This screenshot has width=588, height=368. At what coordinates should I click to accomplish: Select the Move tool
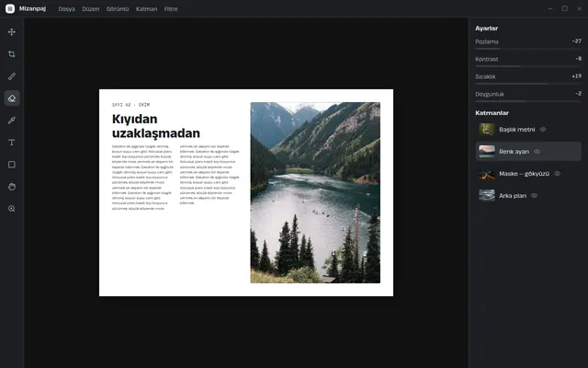point(12,32)
